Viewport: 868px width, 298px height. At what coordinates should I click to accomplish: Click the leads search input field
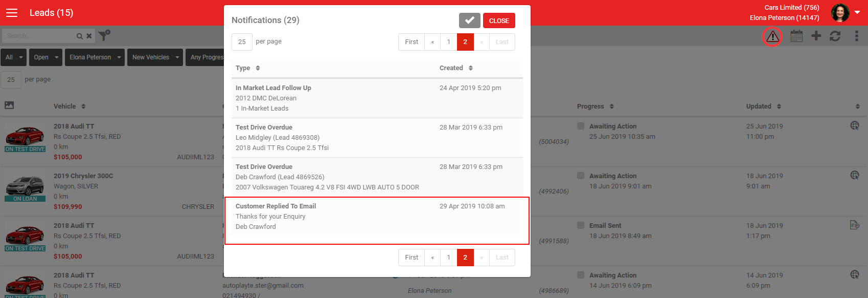[x=38, y=36]
